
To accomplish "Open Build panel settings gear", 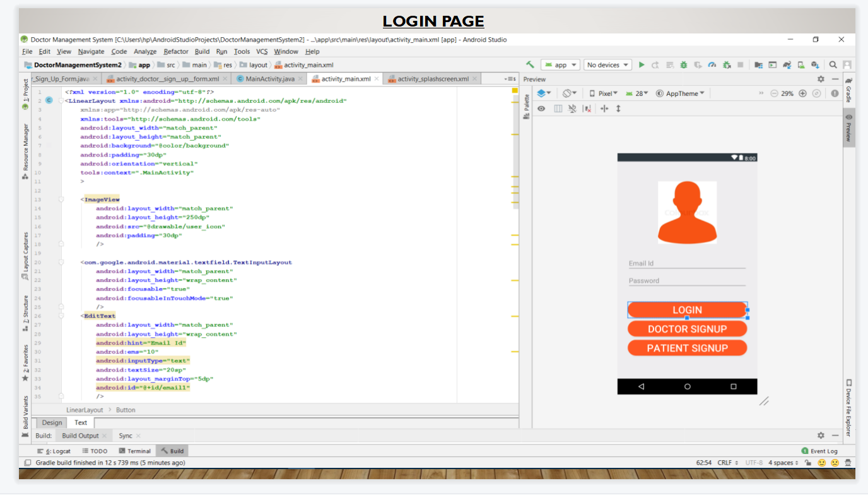I will (821, 436).
